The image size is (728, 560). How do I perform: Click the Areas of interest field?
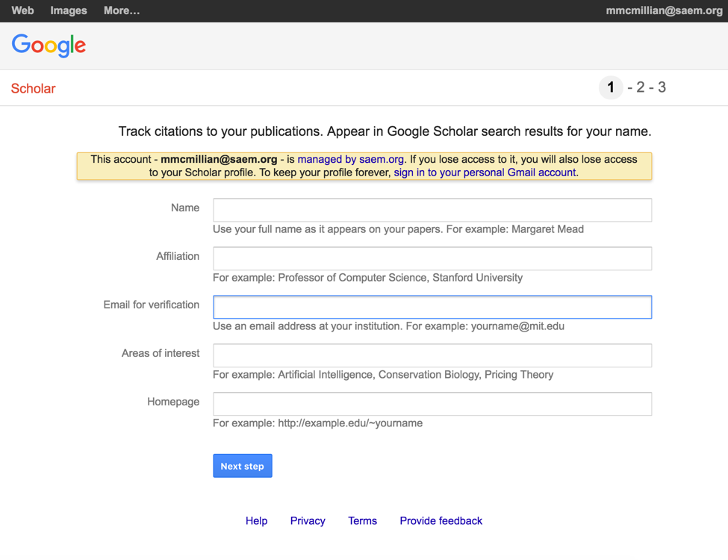point(432,355)
